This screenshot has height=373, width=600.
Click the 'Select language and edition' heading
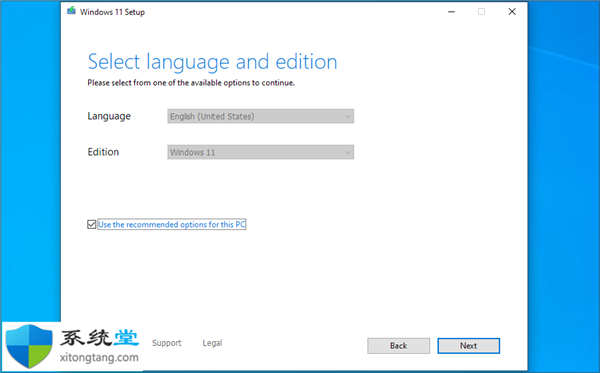212,62
